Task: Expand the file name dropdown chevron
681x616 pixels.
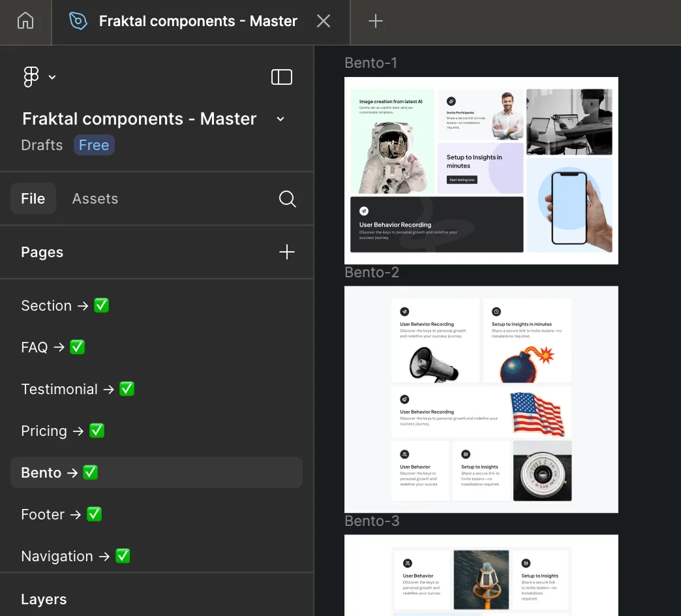Action: 280,119
